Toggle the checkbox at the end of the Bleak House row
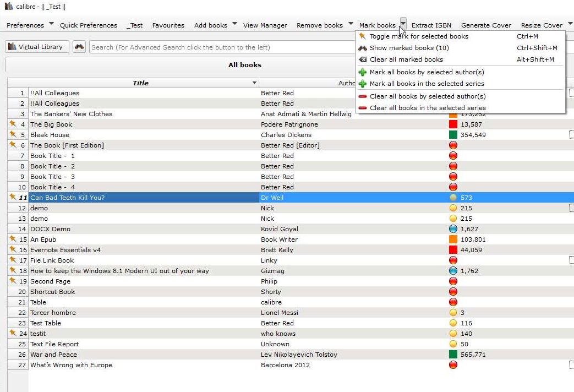This screenshot has width=574, height=392. point(571,134)
